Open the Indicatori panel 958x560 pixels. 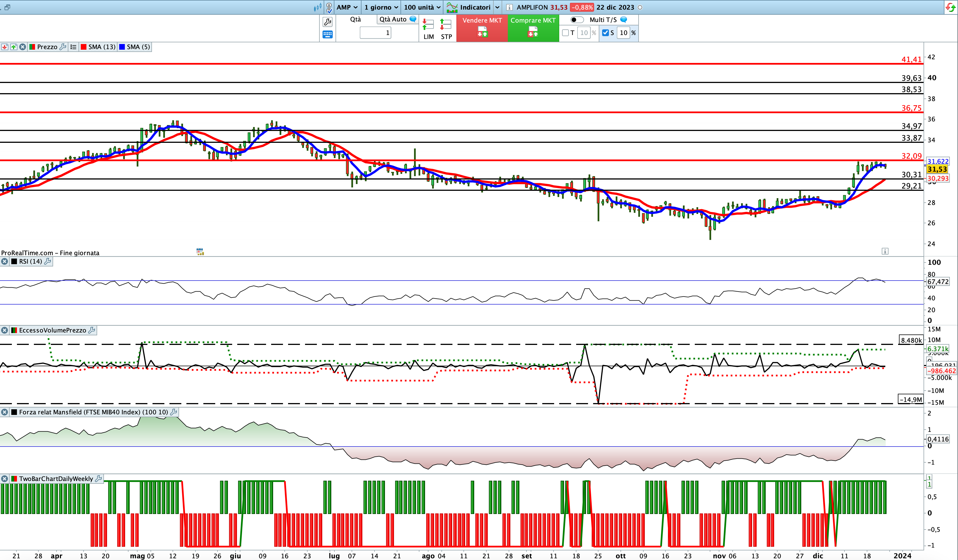click(x=468, y=7)
